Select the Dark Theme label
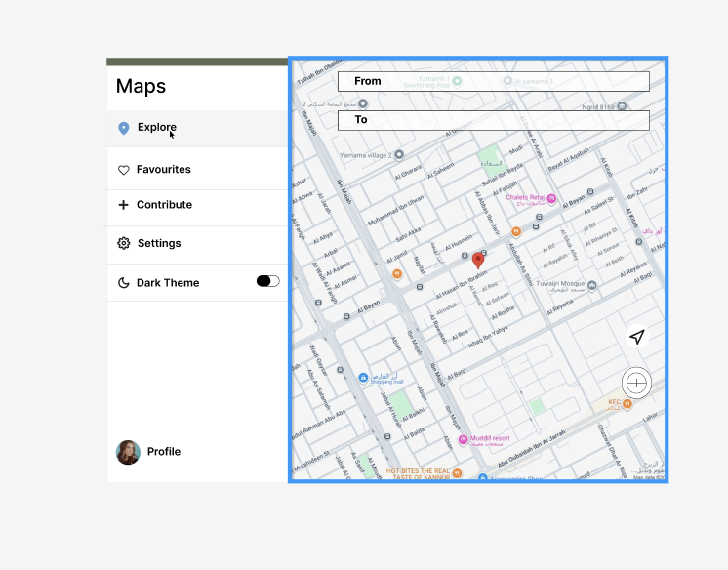Screen dimensions: 728x570 click(x=168, y=283)
